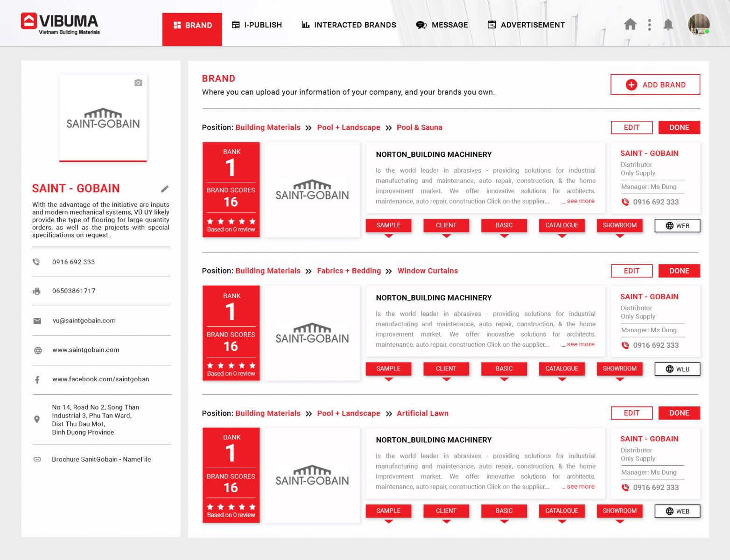Click the ADD BRAND button

(x=655, y=84)
